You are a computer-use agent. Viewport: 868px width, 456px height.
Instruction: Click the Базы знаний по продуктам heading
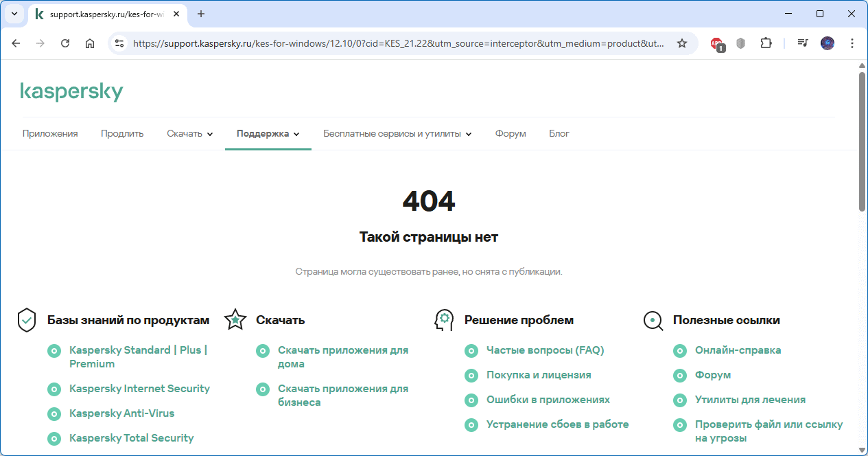pyautogui.click(x=128, y=320)
